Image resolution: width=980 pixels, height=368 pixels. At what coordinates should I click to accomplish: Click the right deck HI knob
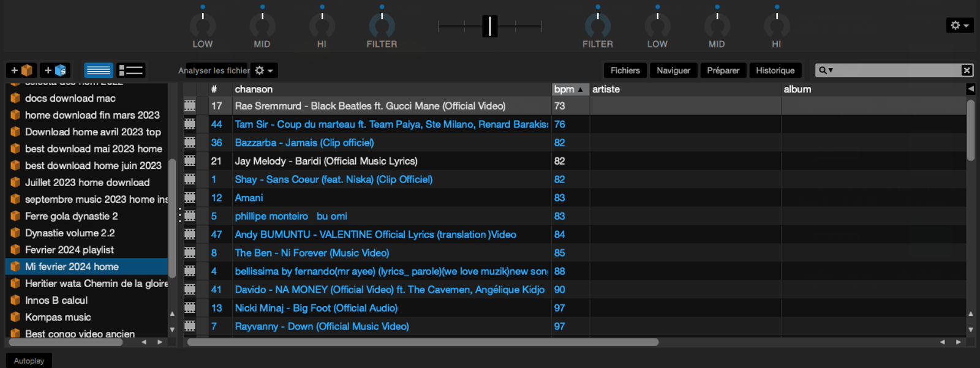click(x=777, y=26)
